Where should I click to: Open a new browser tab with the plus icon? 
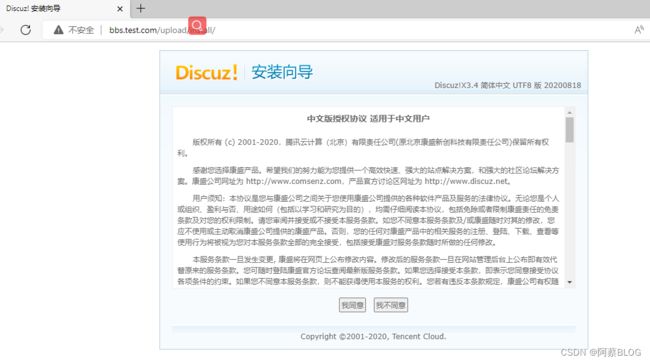tap(141, 8)
